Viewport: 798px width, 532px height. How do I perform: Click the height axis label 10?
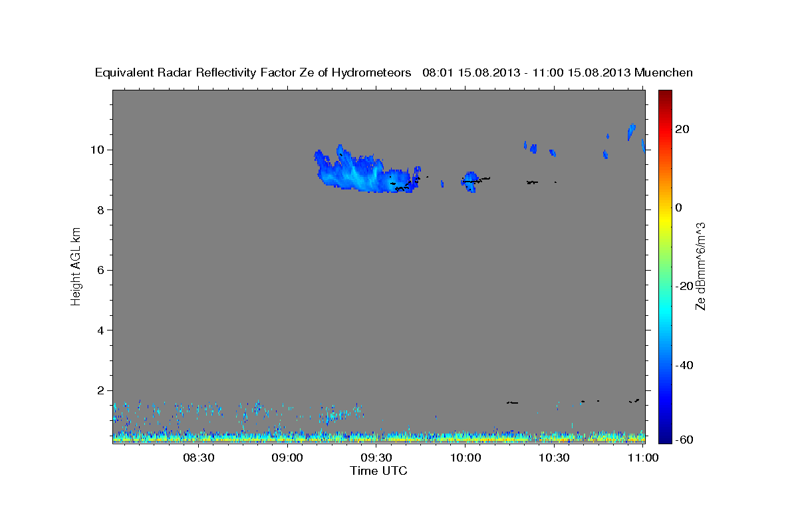click(x=98, y=150)
